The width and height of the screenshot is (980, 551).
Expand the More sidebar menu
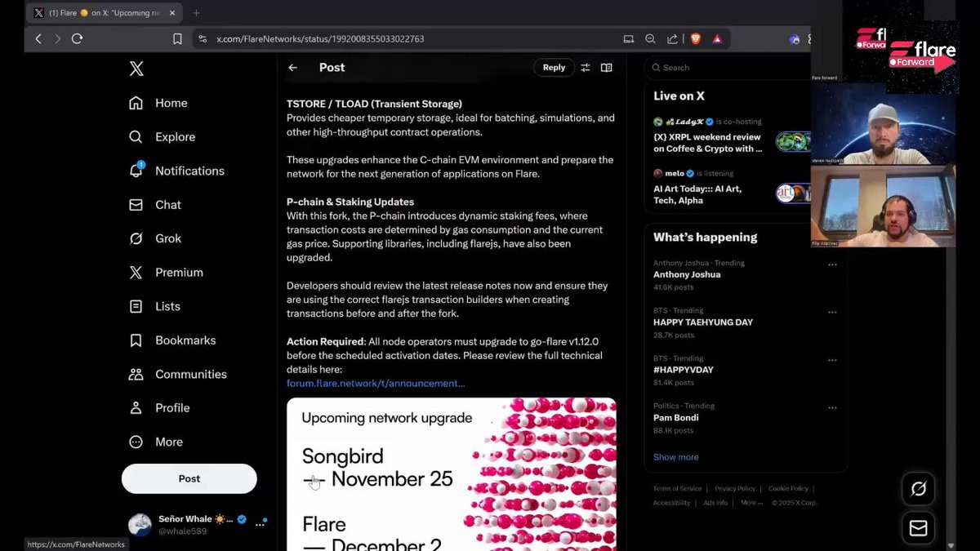click(156, 442)
